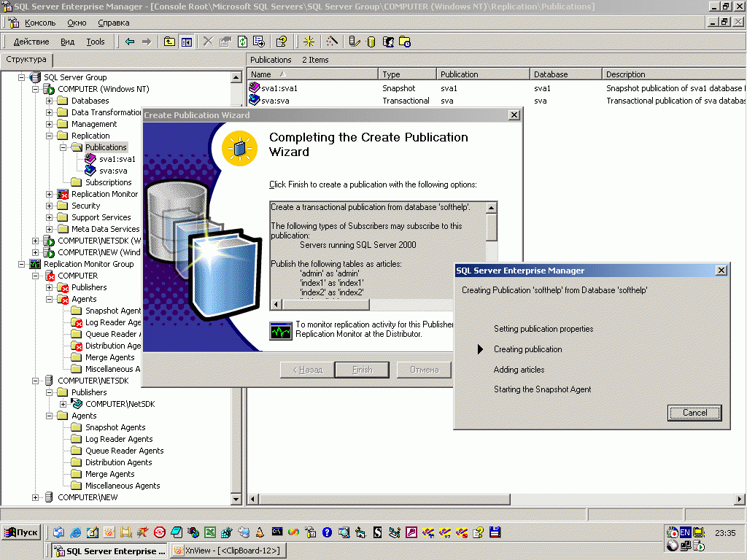Click the New Job folder-clock icon
Viewport: 747px width, 560px height.
click(405, 42)
